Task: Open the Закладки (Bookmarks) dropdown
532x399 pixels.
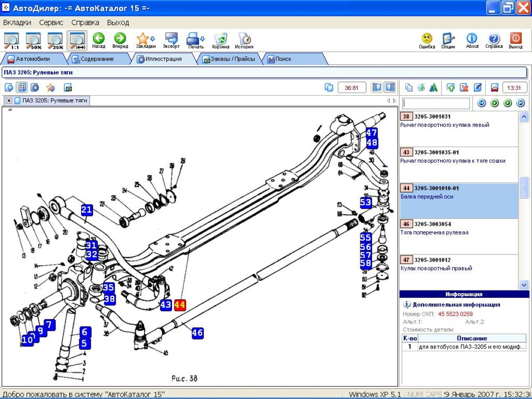Action: [145, 39]
